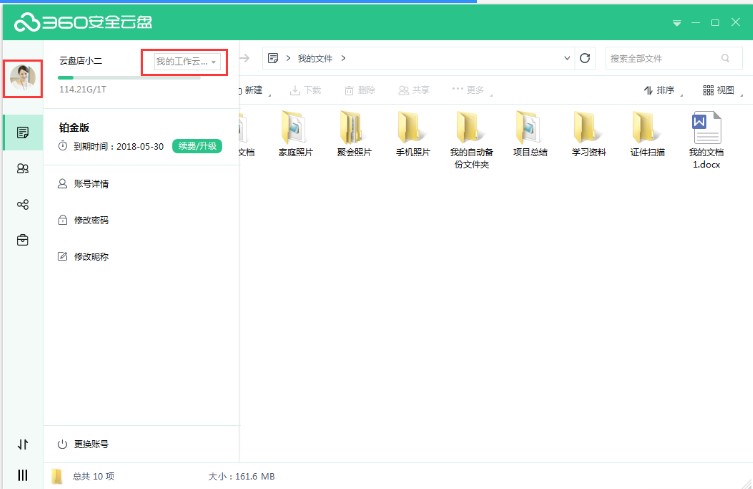Select 修改密码 menu entry
The image size is (753, 489).
click(x=83, y=220)
